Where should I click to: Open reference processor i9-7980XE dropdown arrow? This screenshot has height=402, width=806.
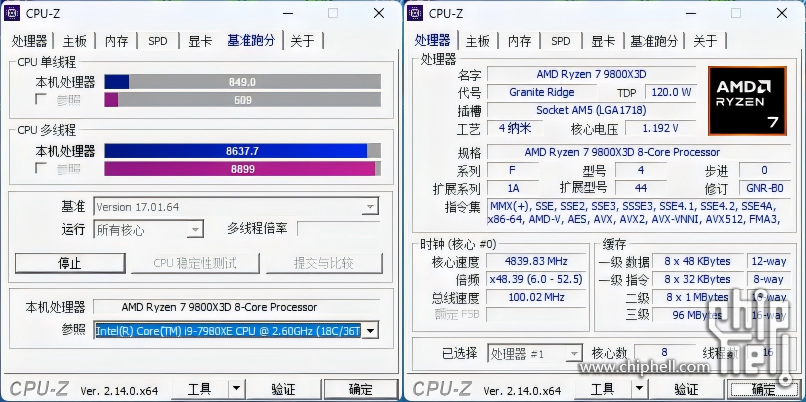(x=370, y=330)
